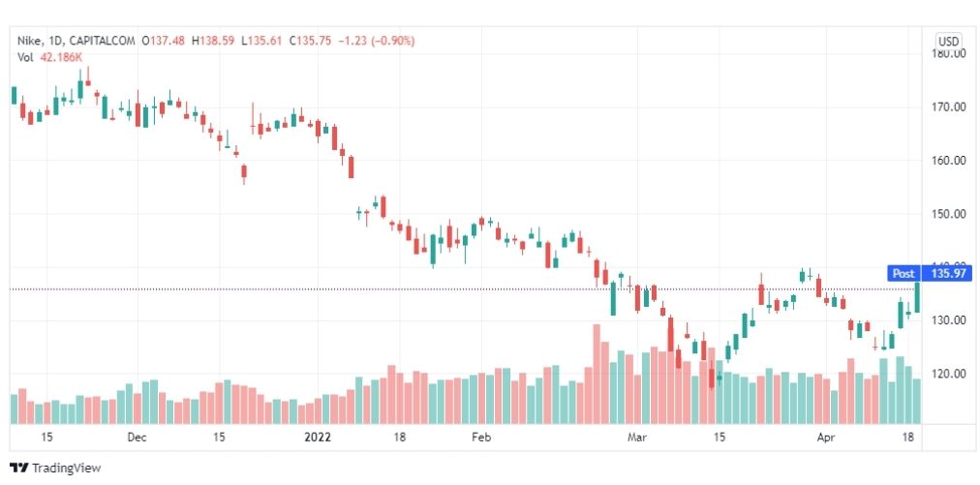Click the 180.00 price scale label
This screenshot has height=485, width=980.
[x=949, y=54]
